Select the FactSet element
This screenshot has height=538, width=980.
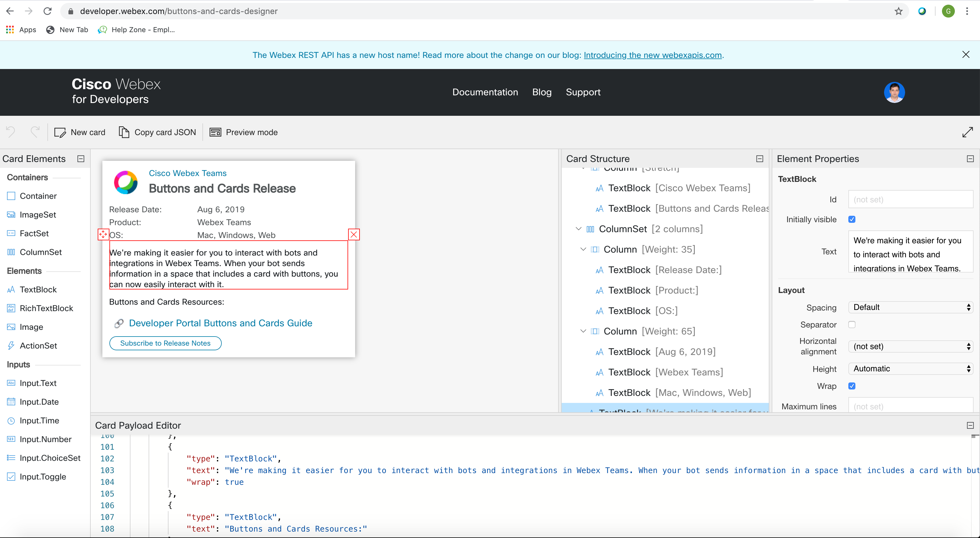tap(28, 233)
